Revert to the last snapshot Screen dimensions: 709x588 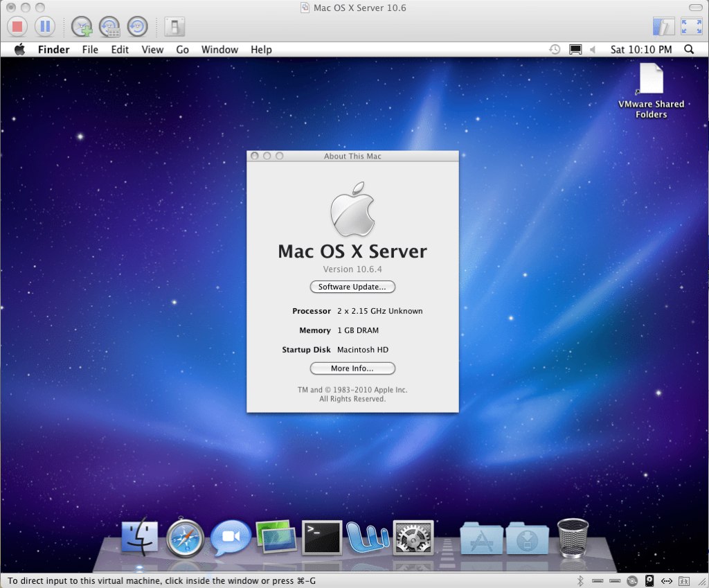pos(138,27)
